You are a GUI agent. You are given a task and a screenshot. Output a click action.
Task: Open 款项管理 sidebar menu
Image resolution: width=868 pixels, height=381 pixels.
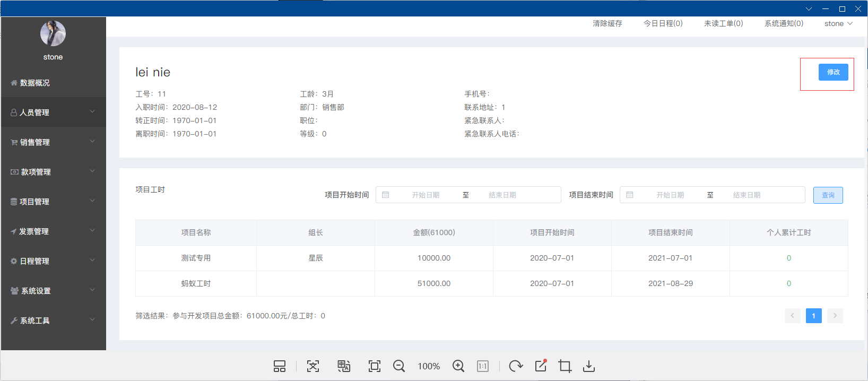[x=53, y=172]
